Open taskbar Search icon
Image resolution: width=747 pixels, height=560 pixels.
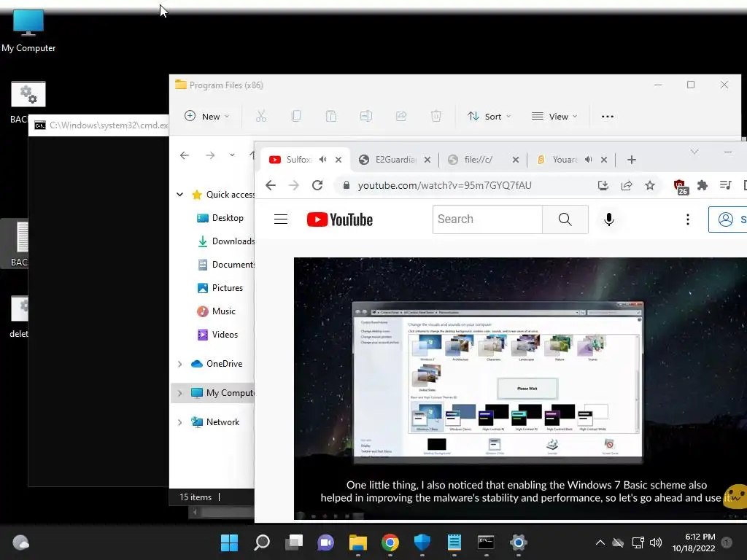pyautogui.click(x=262, y=542)
